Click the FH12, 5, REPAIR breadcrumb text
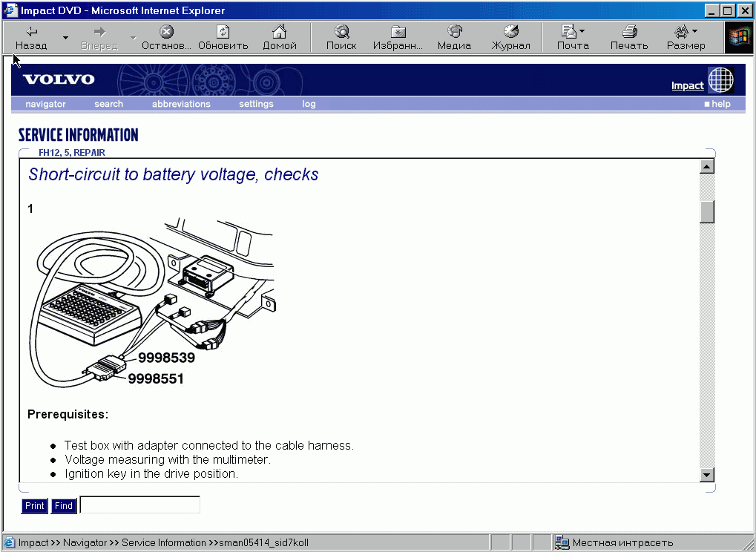This screenshot has width=756, height=552. [x=72, y=152]
